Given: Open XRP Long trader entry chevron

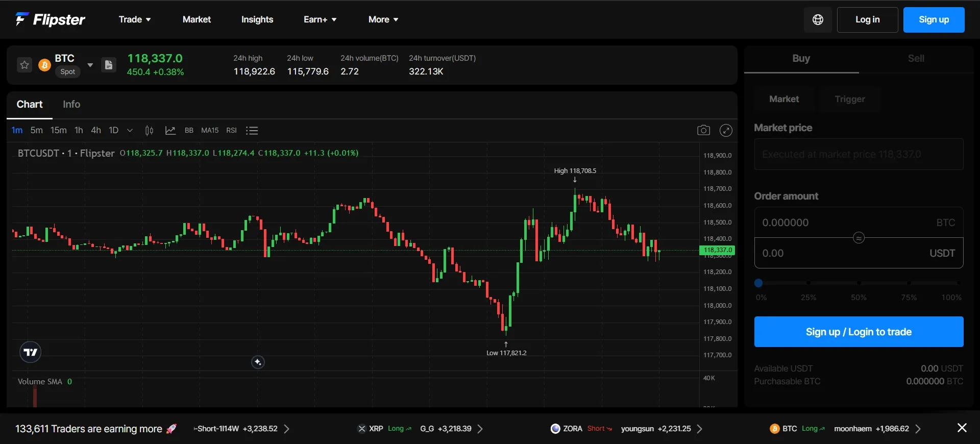Looking at the screenshot, I should [480, 429].
